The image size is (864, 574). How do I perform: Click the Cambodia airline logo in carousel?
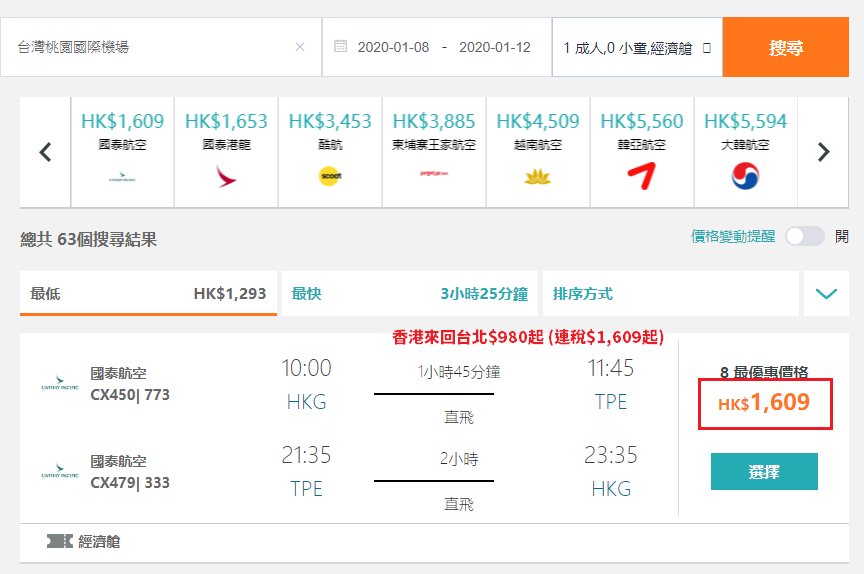(434, 174)
